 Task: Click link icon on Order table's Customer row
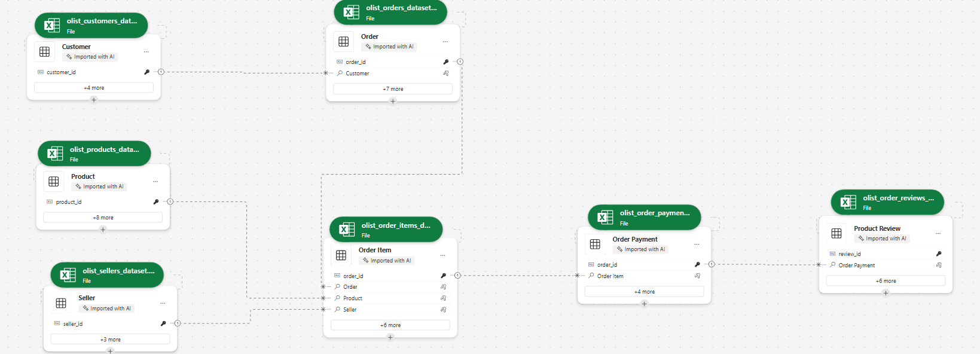pos(445,73)
